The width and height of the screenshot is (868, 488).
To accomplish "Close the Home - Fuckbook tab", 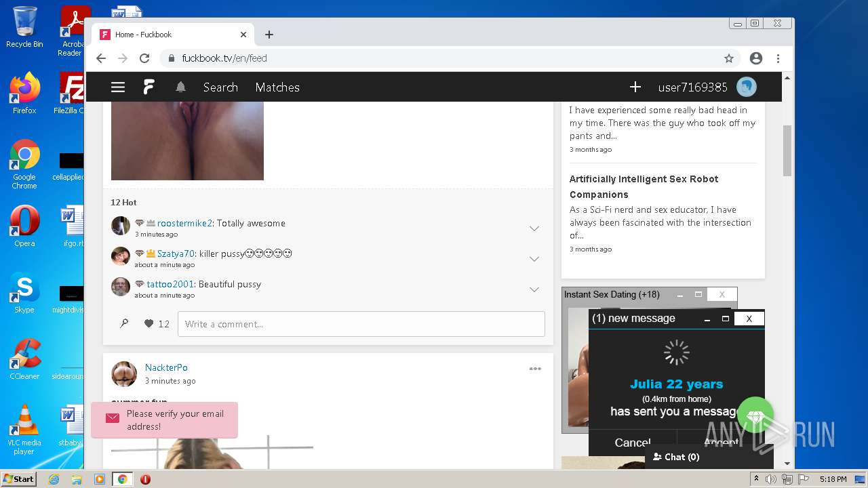I will tap(243, 35).
